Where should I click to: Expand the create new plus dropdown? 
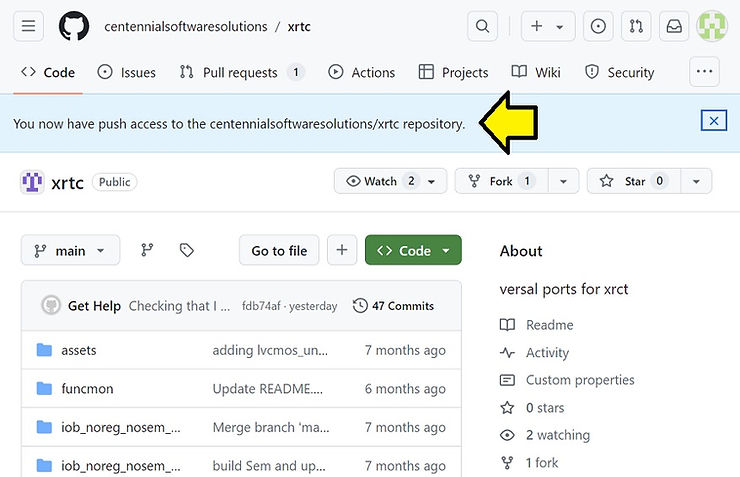tap(546, 27)
